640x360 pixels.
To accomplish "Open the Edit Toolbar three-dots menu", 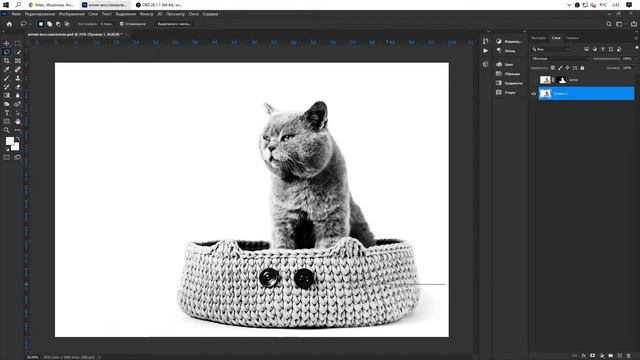I will point(18,130).
